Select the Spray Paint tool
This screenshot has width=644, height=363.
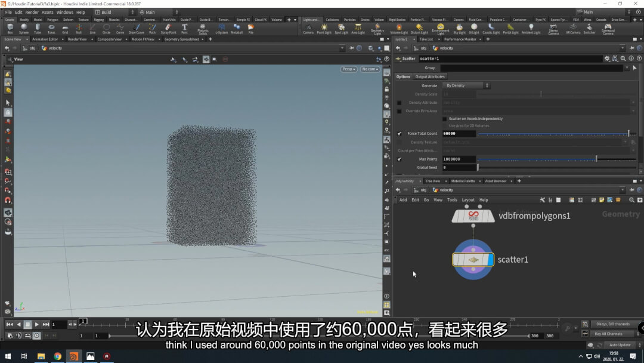(168, 29)
